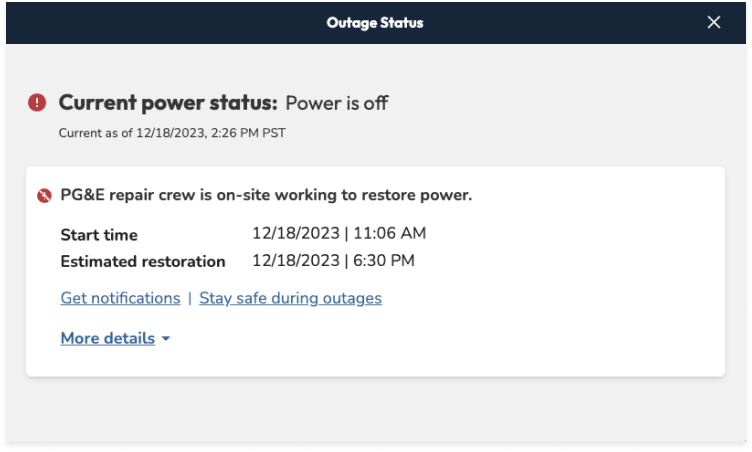Close the Outage Status dialog
Screen dimensions: 752x452
click(713, 23)
